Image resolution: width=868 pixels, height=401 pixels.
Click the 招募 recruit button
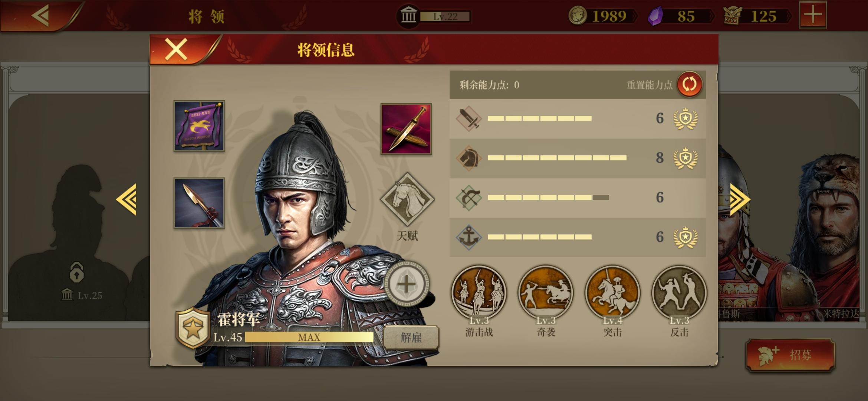tap(790, 355)
